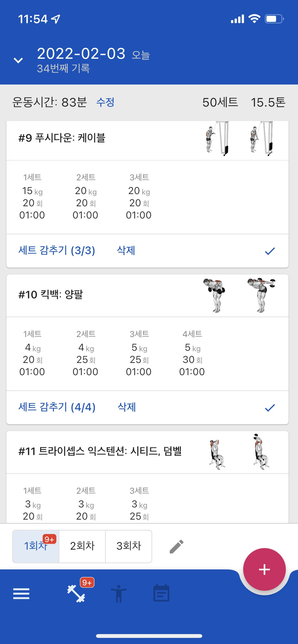Toggle the completion checkmark for exercise #9

(x=270, y=251)
